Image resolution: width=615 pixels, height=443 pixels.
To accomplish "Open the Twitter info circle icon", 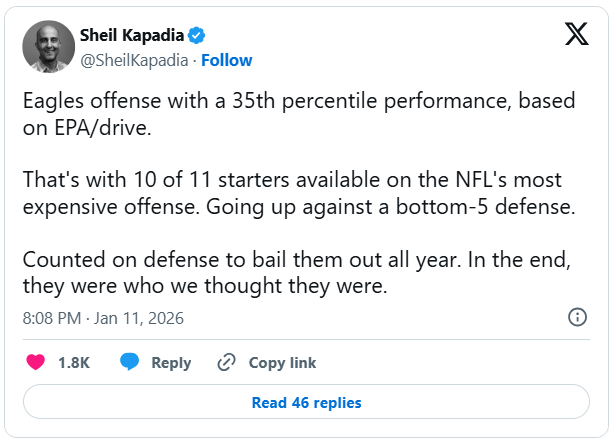I will [x=577, y=317].
